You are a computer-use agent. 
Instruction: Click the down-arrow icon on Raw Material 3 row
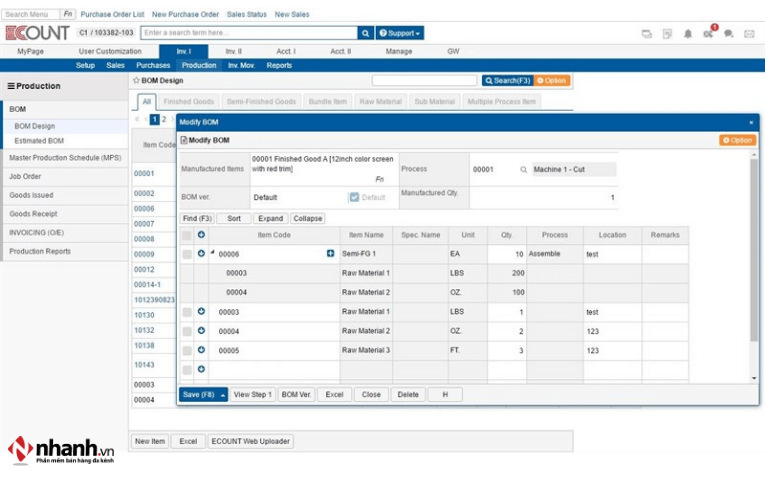pyautogui.click(x=201, y=350)
